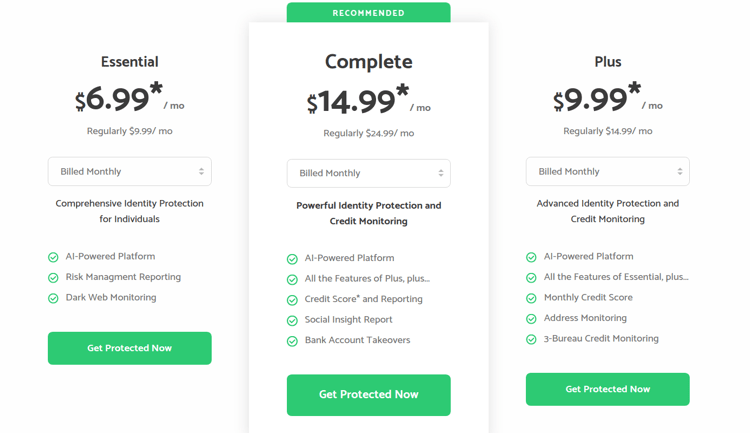This screenshot has height=433, width=750.
Task: Click Get Protected Now for Complete plan
Action: [369, 395]
